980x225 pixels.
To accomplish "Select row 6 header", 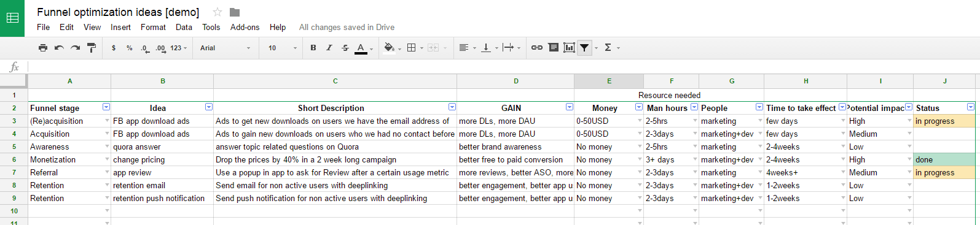I will point(14,159).
